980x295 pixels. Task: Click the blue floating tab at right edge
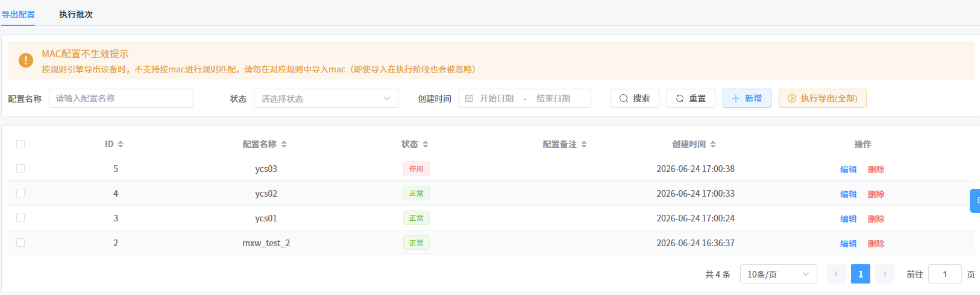click(975, 201)
